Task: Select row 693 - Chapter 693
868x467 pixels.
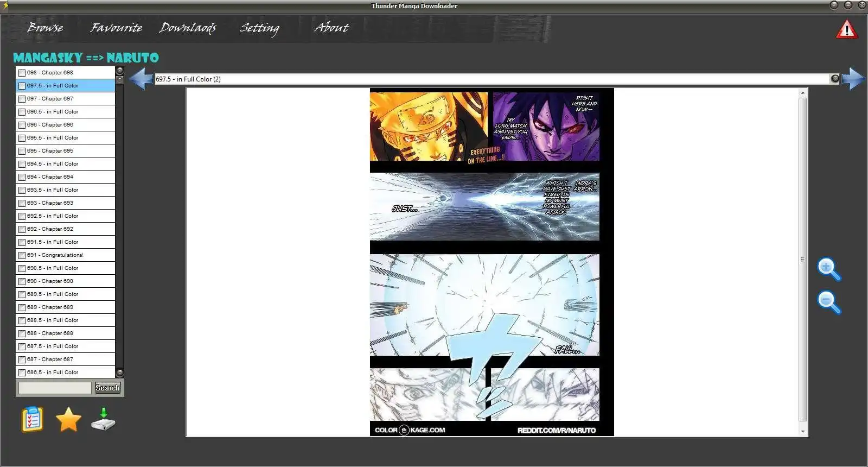Action: coord(66,203)
